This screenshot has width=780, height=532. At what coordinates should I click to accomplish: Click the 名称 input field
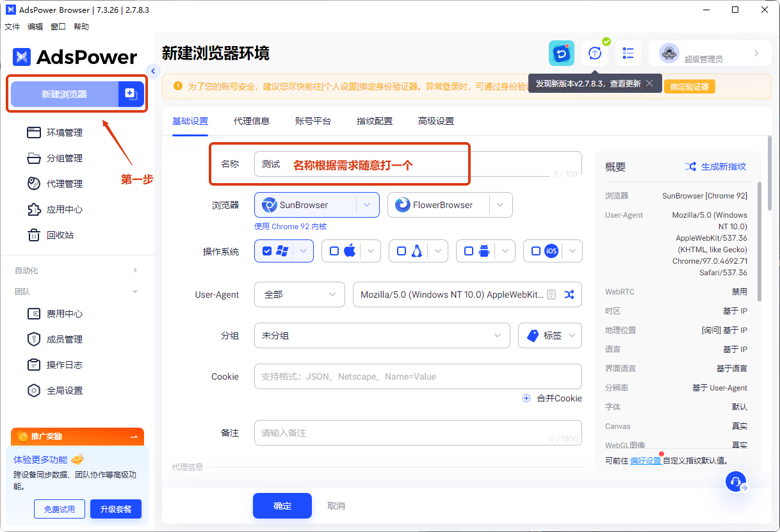click(x=418, y=164)
